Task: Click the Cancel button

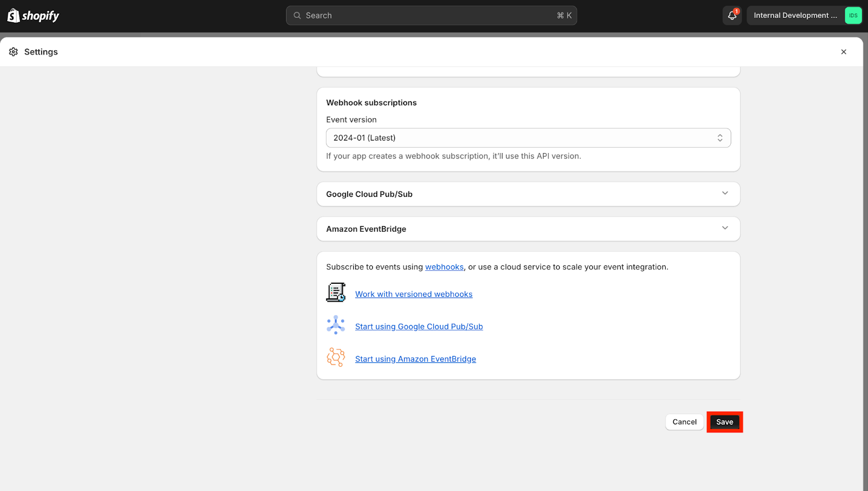Action: tap(685, 422)
